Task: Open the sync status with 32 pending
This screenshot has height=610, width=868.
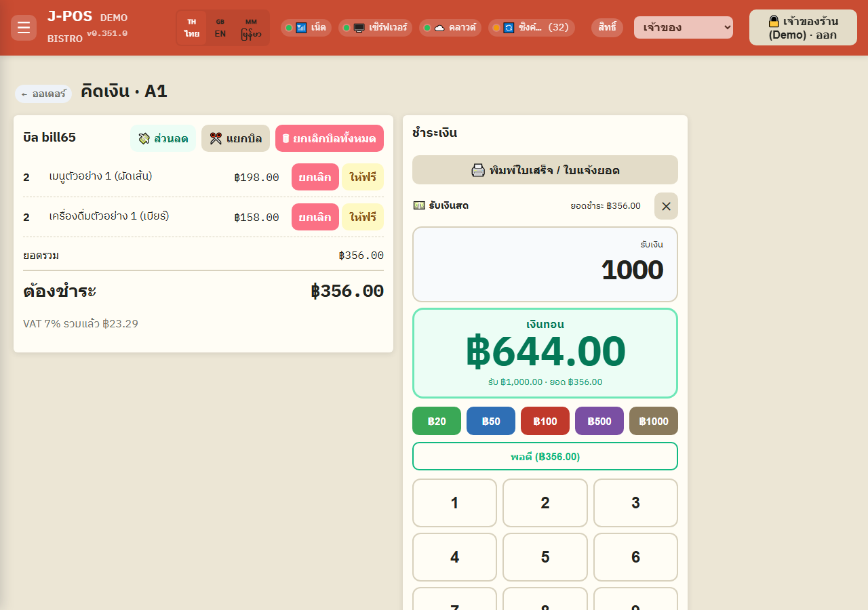Action: pyautogui.click(x=532, y=28)
